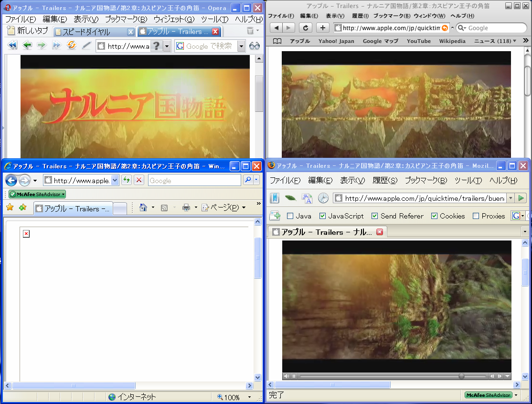Click Opera's fast forward button
The image size is (532, 404).
coord(57,45)
